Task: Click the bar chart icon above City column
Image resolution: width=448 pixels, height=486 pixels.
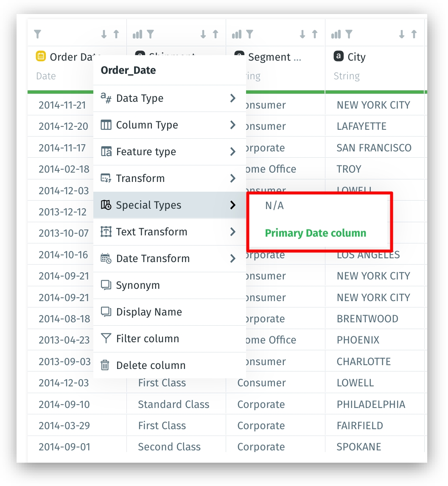Action: point(336,34)
